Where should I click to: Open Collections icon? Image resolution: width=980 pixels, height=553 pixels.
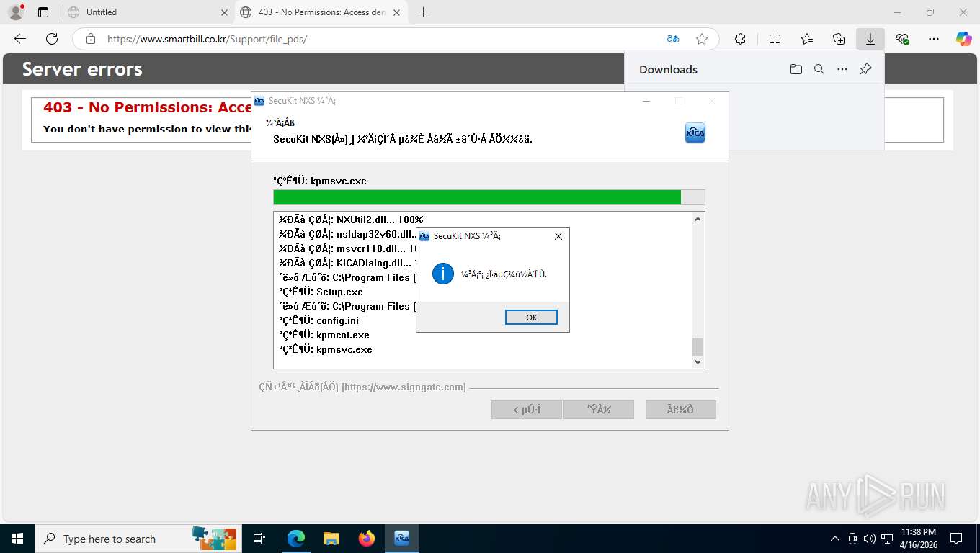pos(839,39)
